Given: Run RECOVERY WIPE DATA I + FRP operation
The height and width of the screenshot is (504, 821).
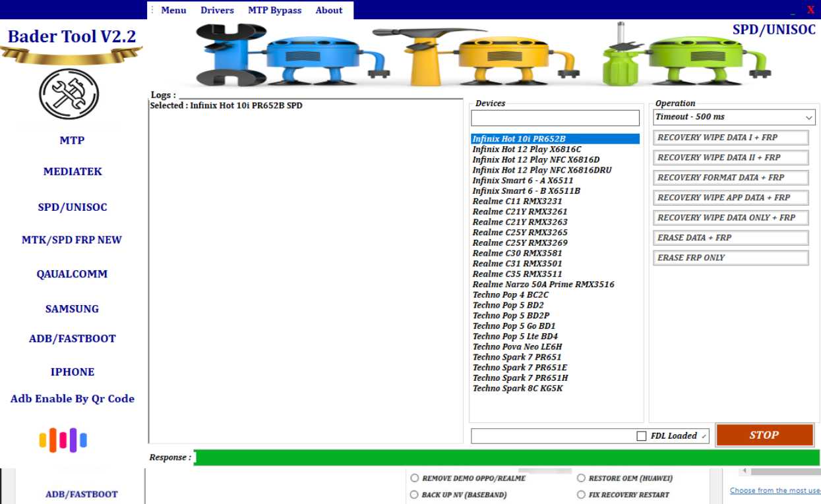Looking at the screenshot, I should 731,137.
